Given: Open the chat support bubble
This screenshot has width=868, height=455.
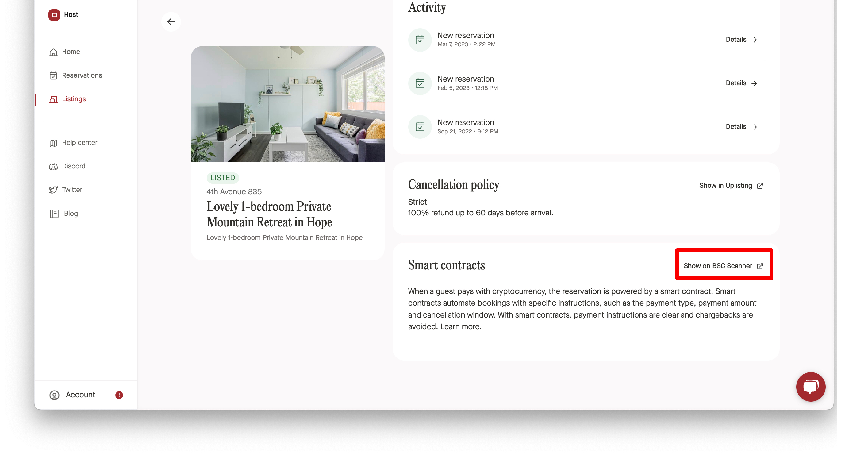Looking at the screenshot, I should [810, 387].
